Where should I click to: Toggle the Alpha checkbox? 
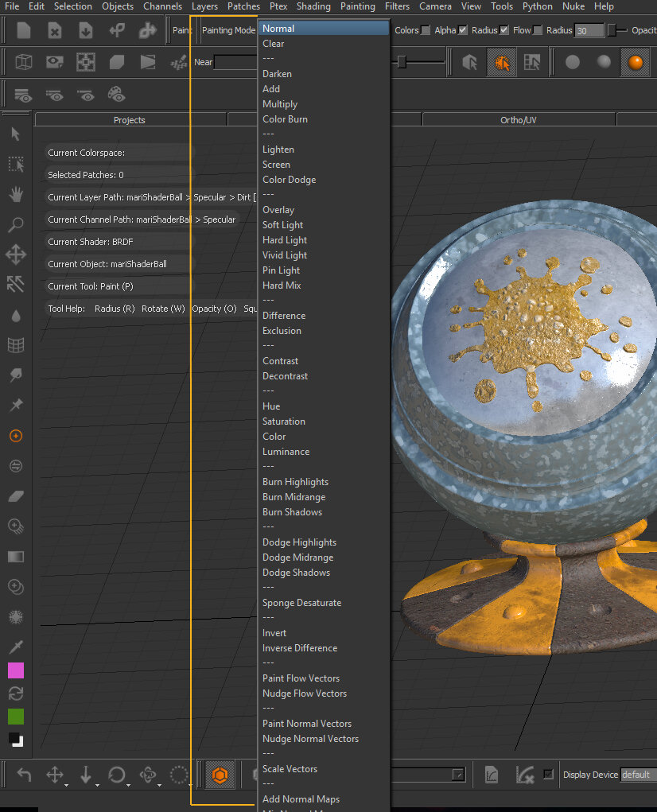(x=463, y=30)
